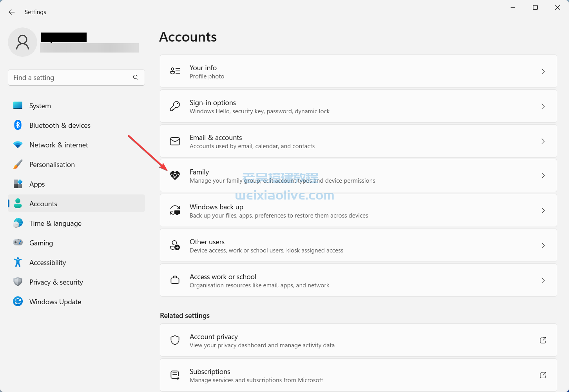Screen dimensions: 569x392
Task: Open the Family settings title
Action: click(x=199, y=172)
